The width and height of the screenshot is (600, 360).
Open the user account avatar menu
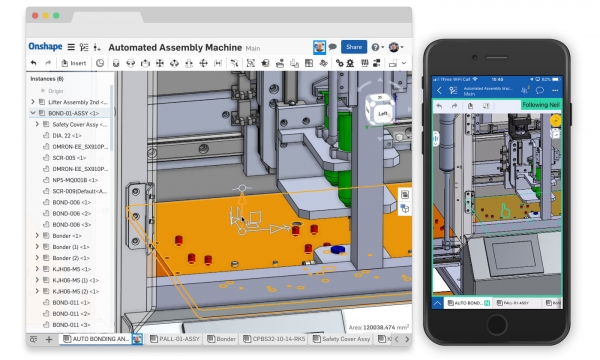click(396, 47)
